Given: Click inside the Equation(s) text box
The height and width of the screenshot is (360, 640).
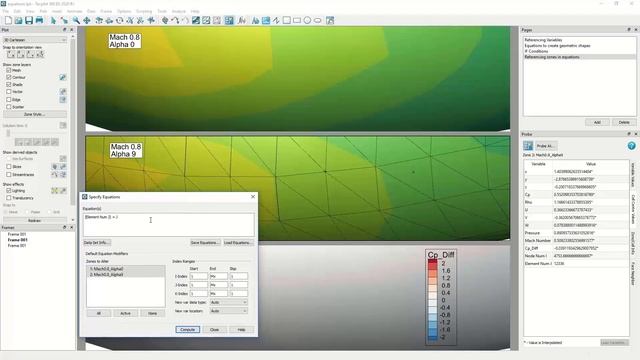Looking at the screenshot, I should coord(169,224).
